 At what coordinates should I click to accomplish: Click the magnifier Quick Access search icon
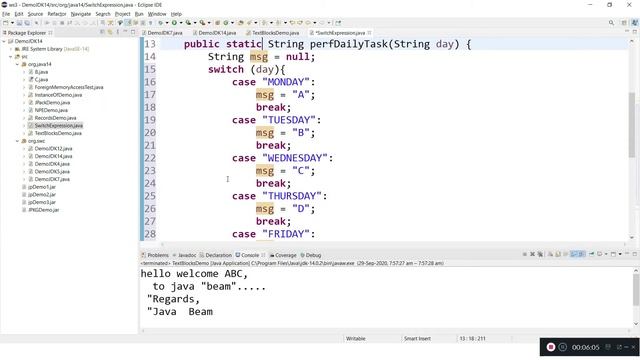click(x=611, y=23)
